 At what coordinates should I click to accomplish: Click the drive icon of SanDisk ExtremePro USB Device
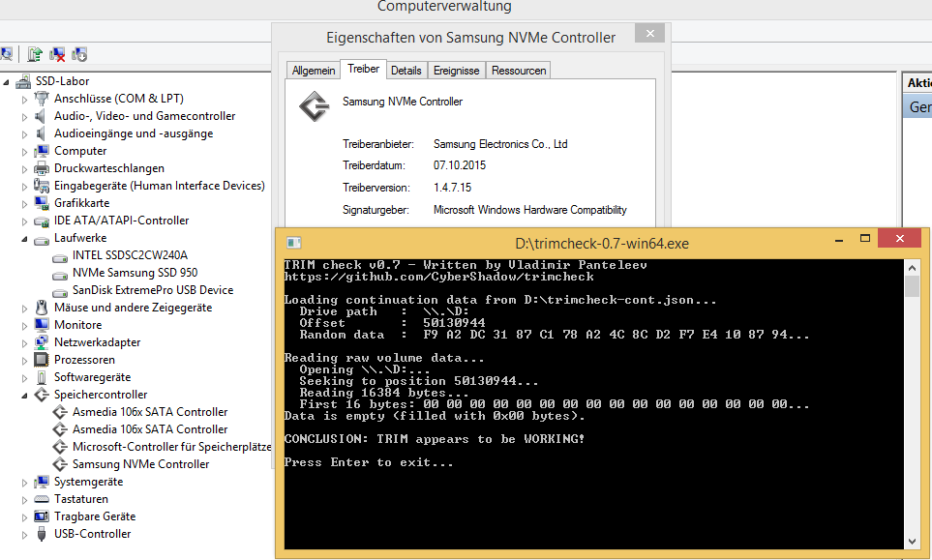pyautogui.click(x=59, y=291)
